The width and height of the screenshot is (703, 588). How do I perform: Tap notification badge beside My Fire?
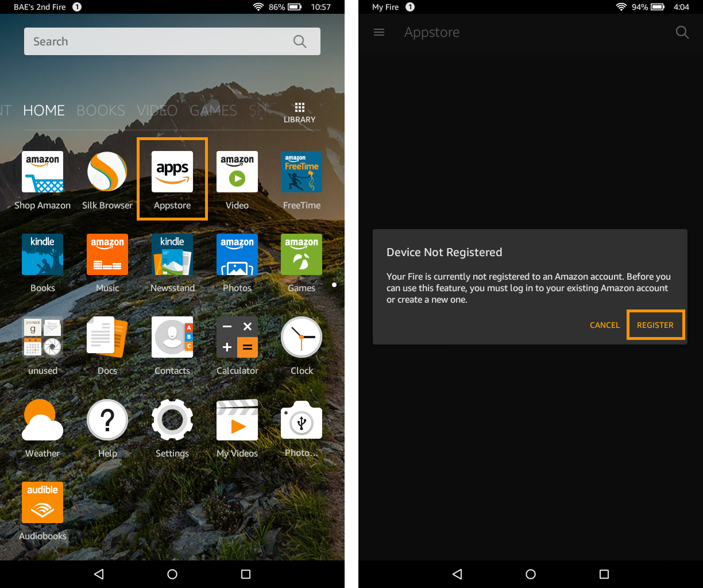410,7
